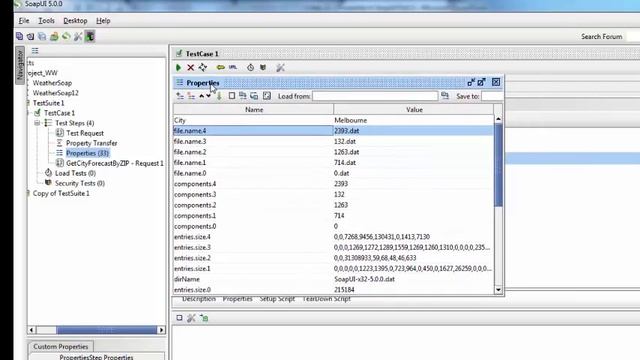Open the Custom Properties tab
The width and height of the screenshot is (640, 360).
tap(60, 346)
